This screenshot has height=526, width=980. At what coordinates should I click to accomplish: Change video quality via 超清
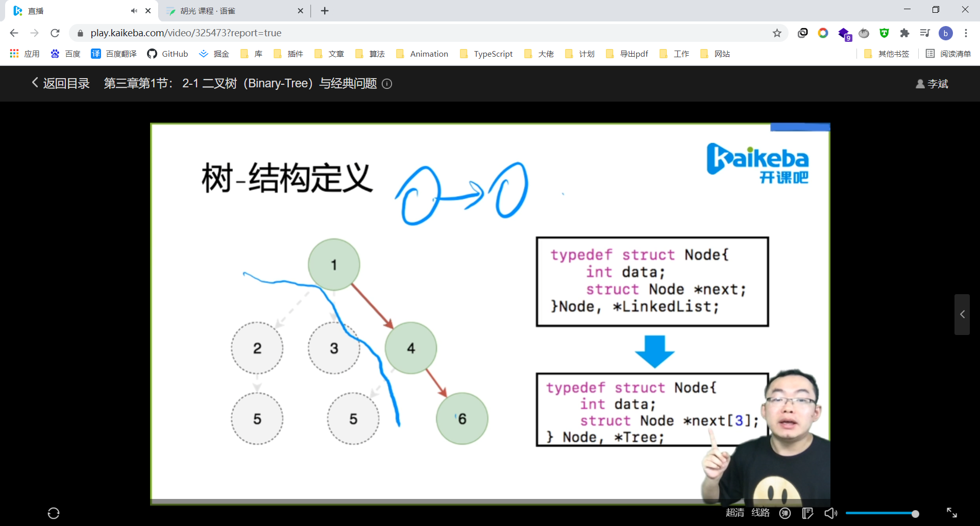(735, 513)
